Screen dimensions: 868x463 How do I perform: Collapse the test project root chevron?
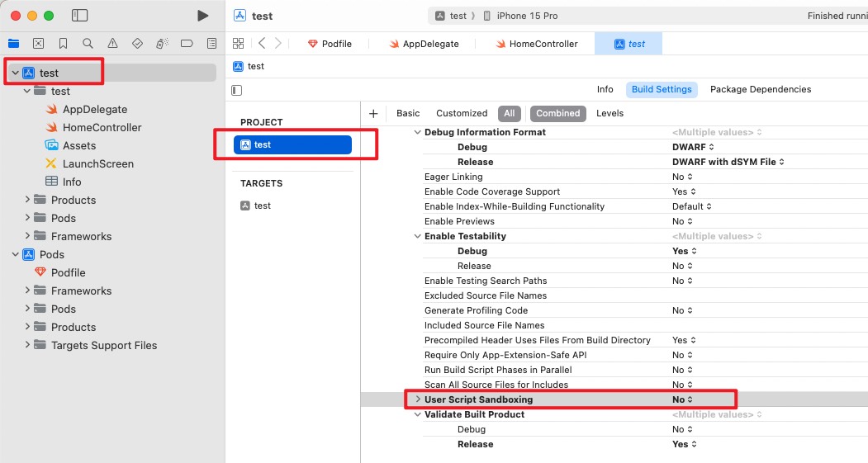(16, 73)
